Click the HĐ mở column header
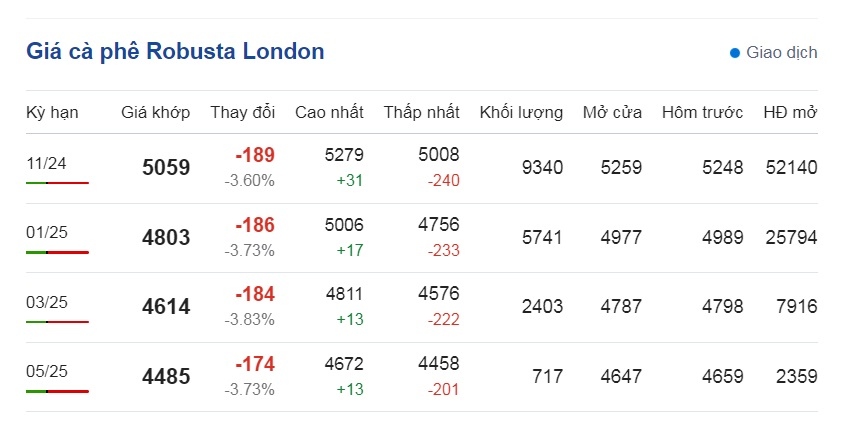Image resolution: width=850 pixels, height=440 pixels. (790, 112)
